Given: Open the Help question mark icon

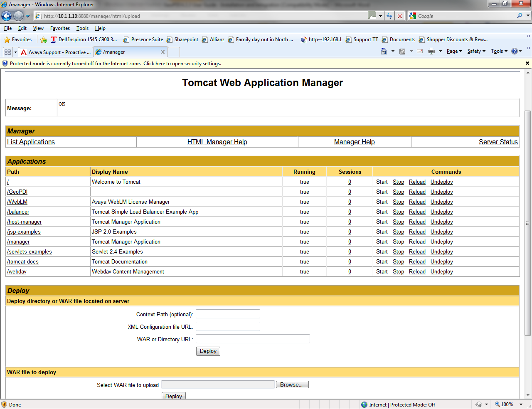Looking at the screenshot, I should point(515,51).
